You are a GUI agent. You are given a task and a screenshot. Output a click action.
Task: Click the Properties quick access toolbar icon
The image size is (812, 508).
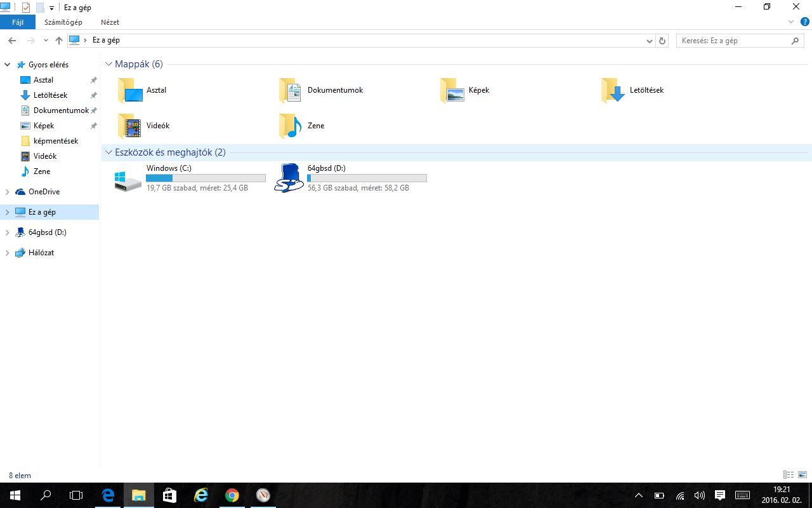click(x=26, y=8)
